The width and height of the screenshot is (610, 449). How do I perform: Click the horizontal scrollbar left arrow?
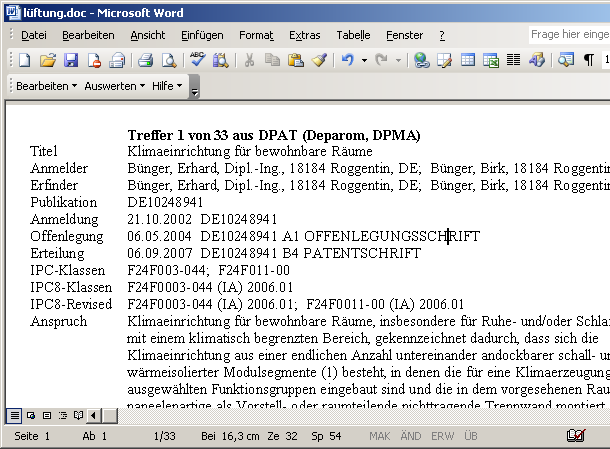(94, 416)
